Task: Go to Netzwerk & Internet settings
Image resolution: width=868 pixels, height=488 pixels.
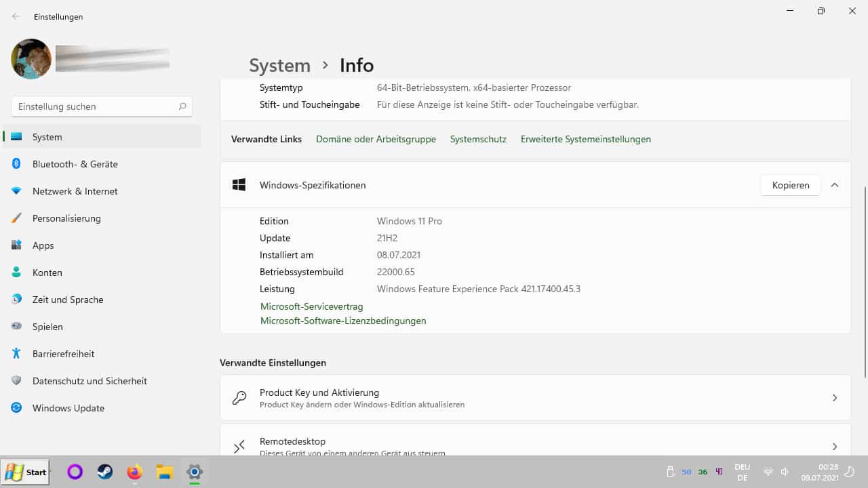Action: pyautogui.click(x=102, y=191)
